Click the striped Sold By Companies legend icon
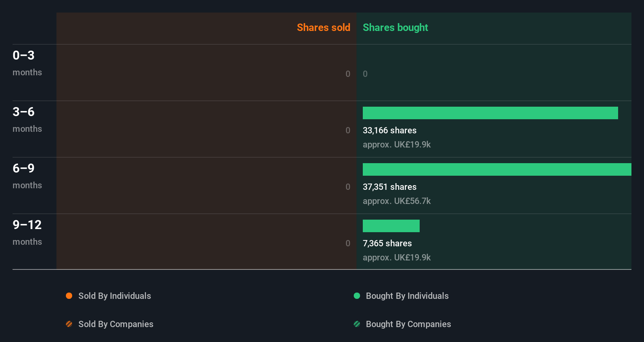Viewport: 644px width, 342px height. pyautogui.click(x=69, y=324)
